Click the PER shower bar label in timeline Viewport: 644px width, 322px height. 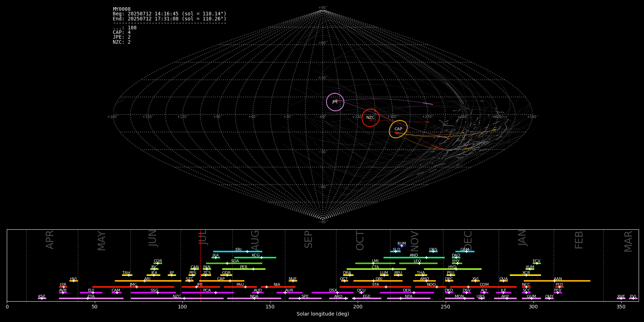click(x=244, y=267)
